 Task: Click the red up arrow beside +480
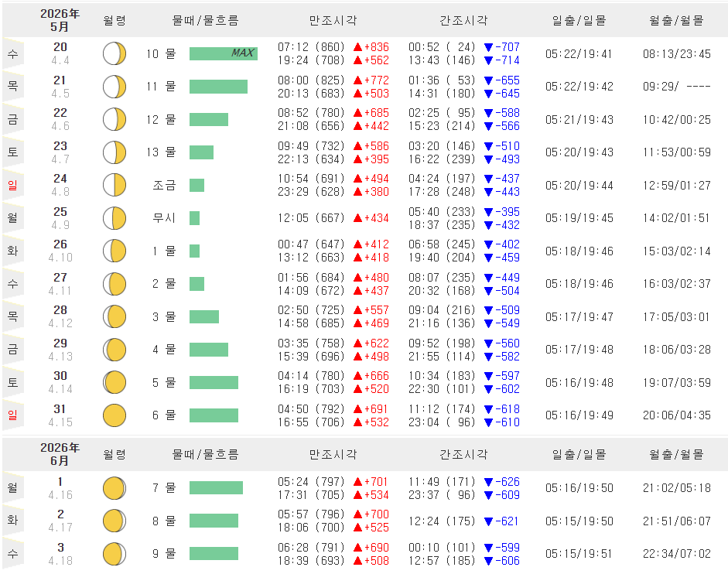click(357, 277)
